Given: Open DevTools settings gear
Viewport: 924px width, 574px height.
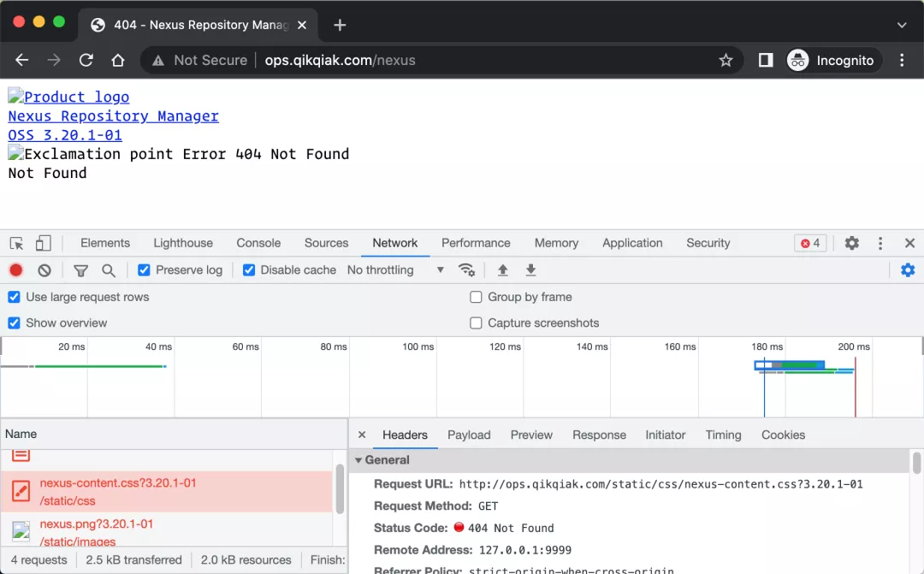Looking at the screenshot, I should [852, 244].
